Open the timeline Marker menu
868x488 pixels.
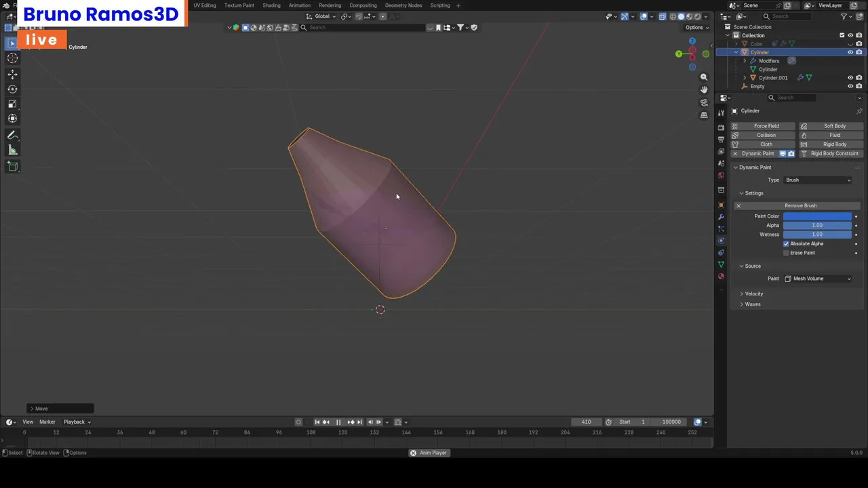(x=47, y=422)
